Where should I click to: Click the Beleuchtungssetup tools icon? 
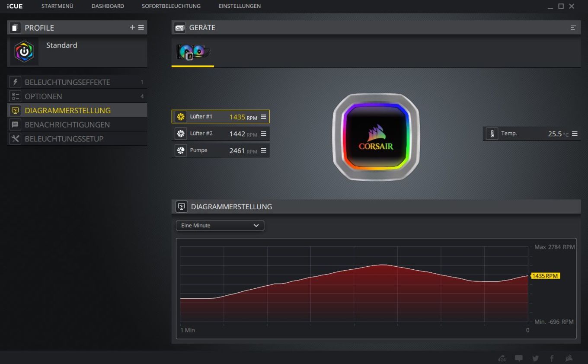pos(15,139)
